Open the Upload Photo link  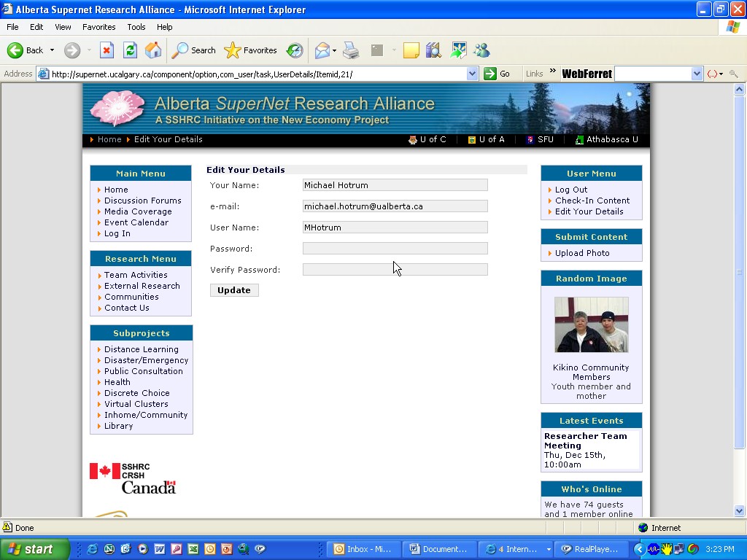(582, 253)
